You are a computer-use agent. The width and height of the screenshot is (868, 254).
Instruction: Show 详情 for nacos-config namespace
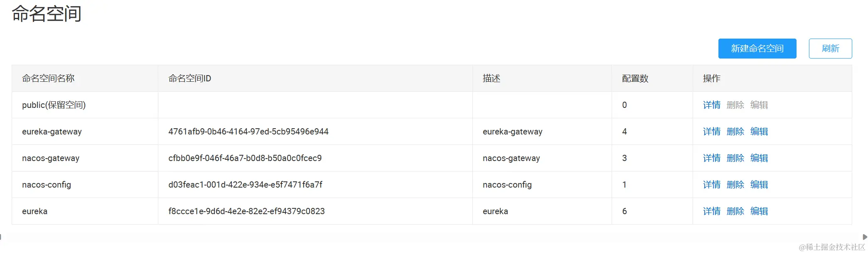click(x=711, y=185)
